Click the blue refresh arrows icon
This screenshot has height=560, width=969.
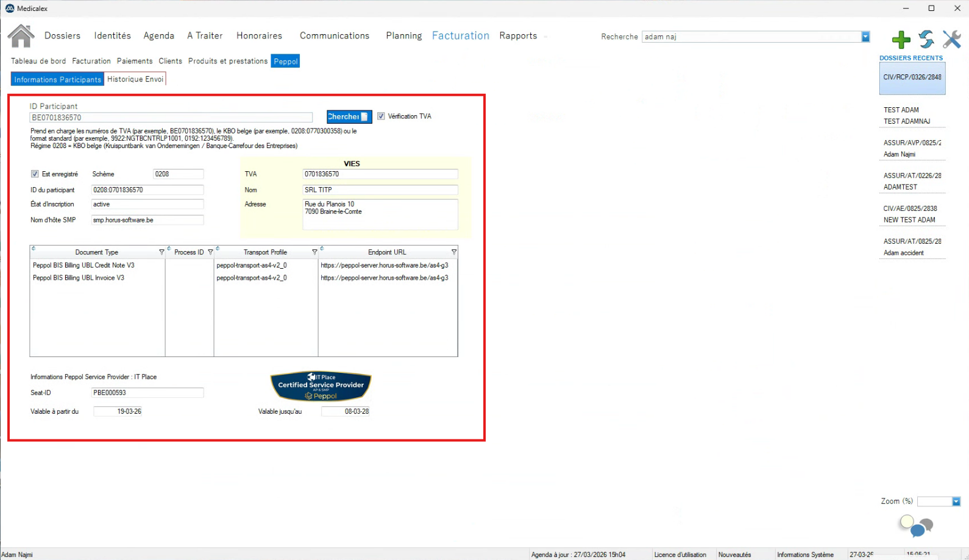[x=926, y=40]
